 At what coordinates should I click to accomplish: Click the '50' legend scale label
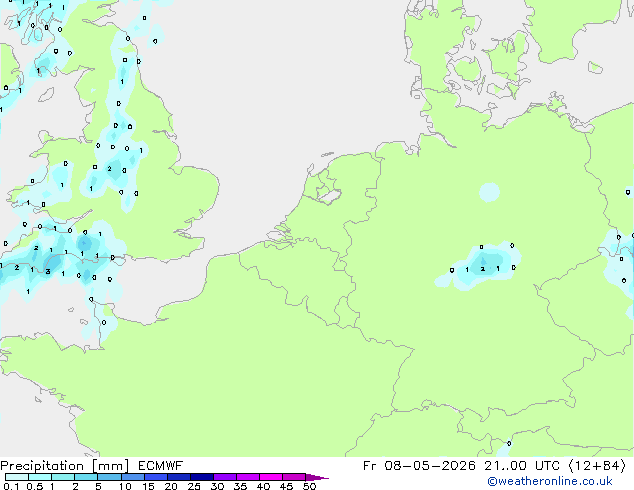click(x=309, y=486)
